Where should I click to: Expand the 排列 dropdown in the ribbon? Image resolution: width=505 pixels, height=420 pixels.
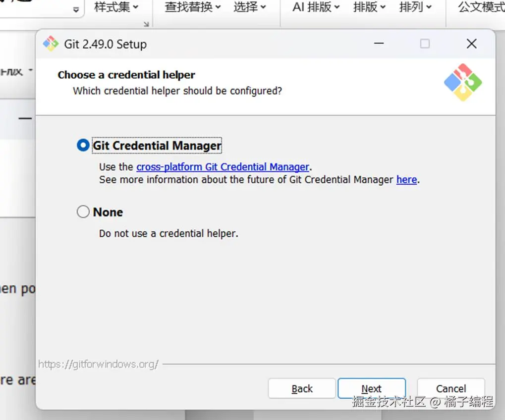(415, 7)
